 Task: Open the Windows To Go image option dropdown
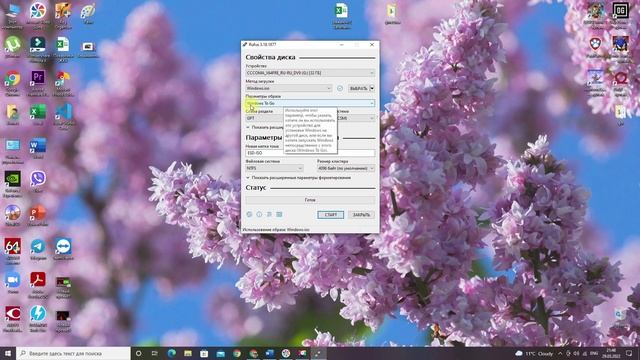[310, 103]
